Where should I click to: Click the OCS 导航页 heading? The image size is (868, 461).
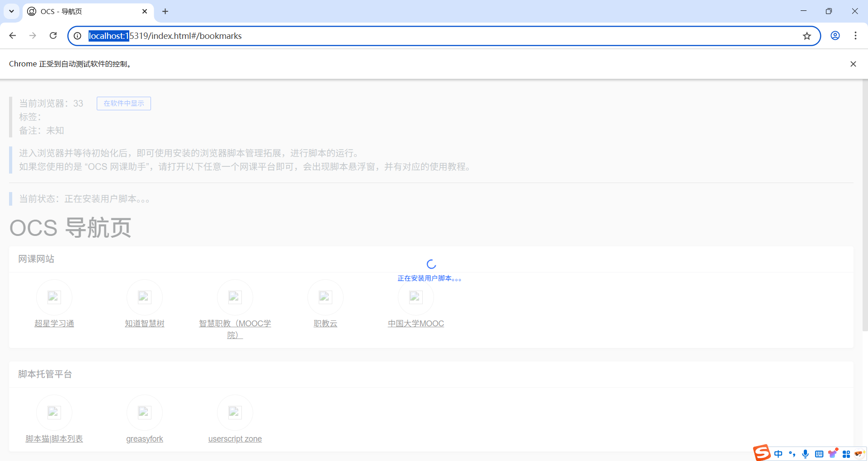click(70, 227)
